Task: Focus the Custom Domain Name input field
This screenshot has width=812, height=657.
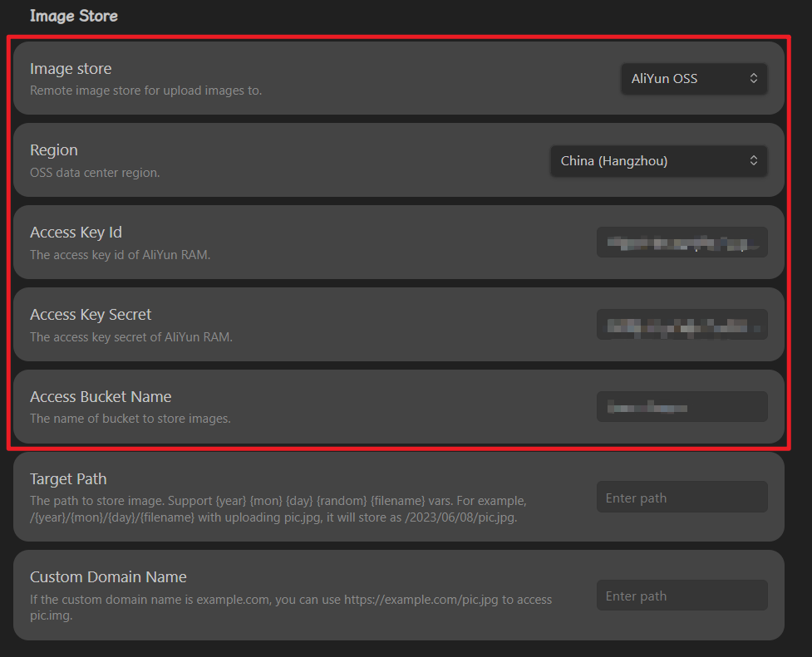Action: pos(682,596)
